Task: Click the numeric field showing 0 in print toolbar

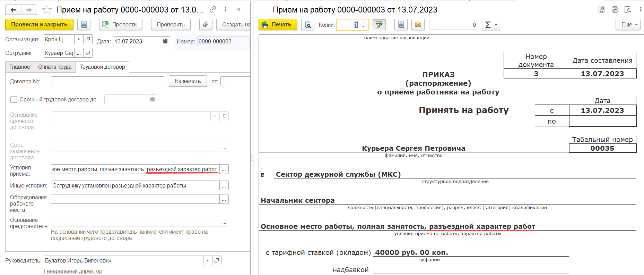Action: (x=453, y=25)
